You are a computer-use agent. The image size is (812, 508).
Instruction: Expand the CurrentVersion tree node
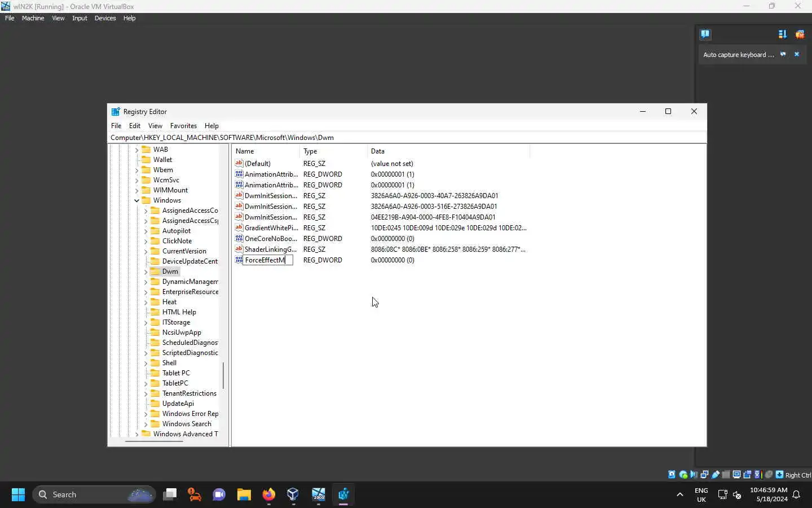(x=145, y=251)
